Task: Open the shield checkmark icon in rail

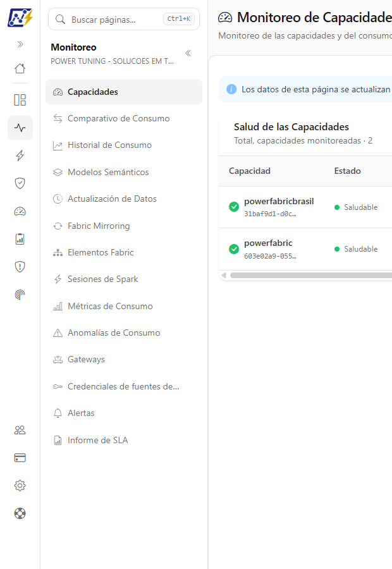Action: [20, 183]
